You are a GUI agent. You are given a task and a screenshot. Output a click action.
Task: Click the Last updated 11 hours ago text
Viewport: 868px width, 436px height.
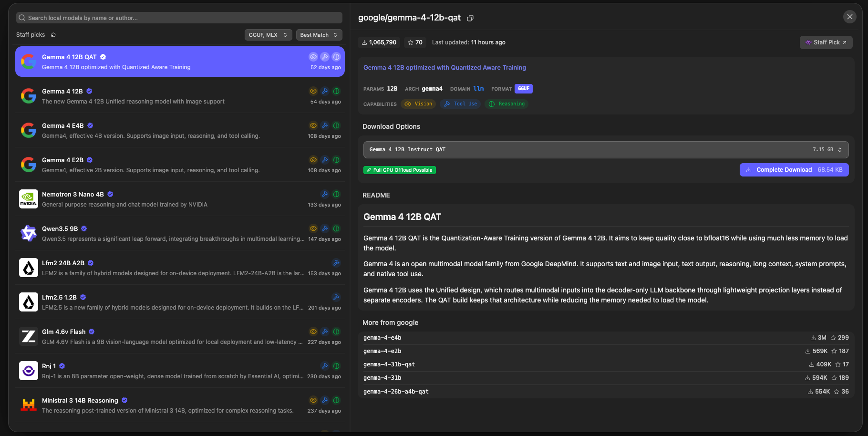tap(469, 42)
